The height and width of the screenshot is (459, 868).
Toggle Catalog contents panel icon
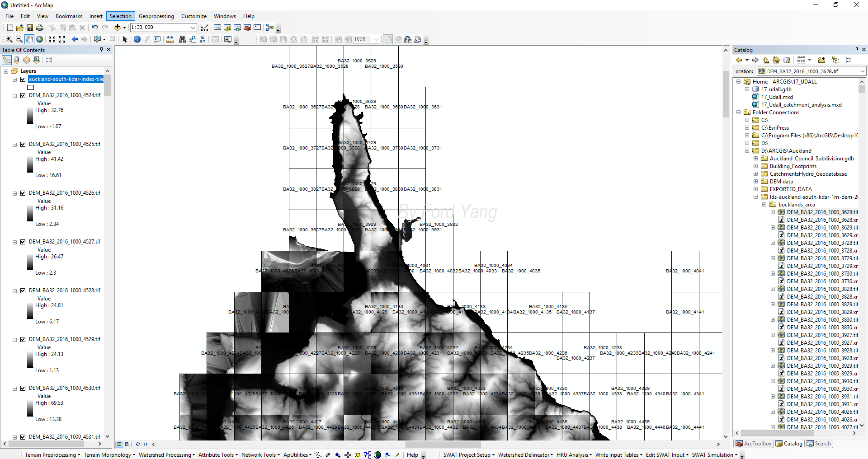click(x=835, y=60)
